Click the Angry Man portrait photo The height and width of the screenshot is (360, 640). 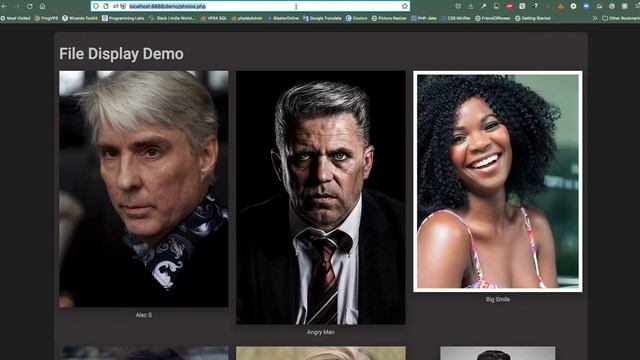[321, 198]
